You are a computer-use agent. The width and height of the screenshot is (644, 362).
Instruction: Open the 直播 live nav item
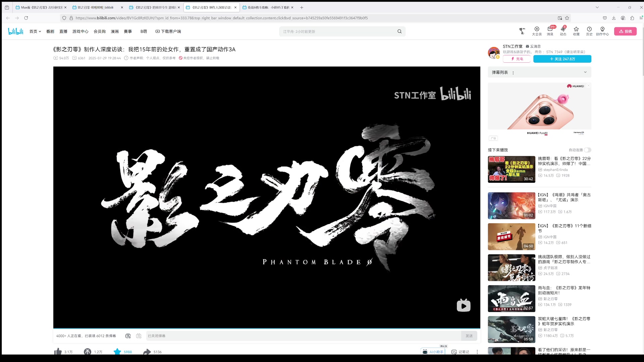coord(63,31)
